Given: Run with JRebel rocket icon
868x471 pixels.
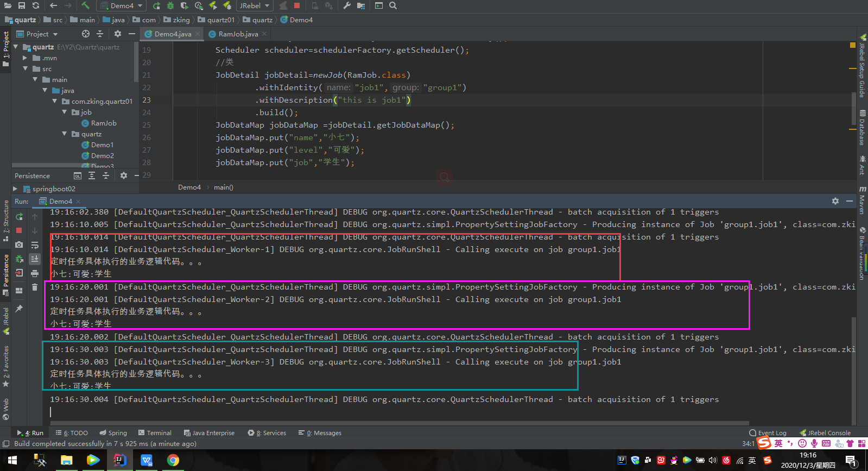Looking at the screenshot, I should pyautogui.click(x=213, y=5).
